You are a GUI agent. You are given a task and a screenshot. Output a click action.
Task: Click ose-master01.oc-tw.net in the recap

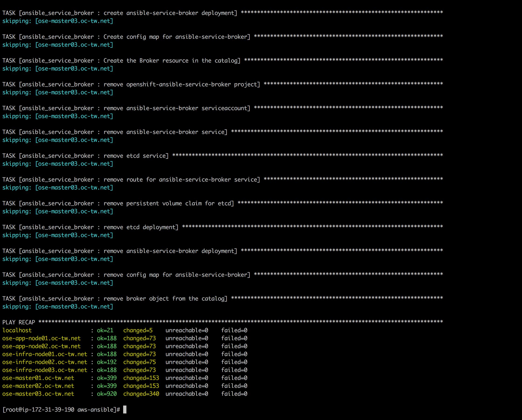38,378
